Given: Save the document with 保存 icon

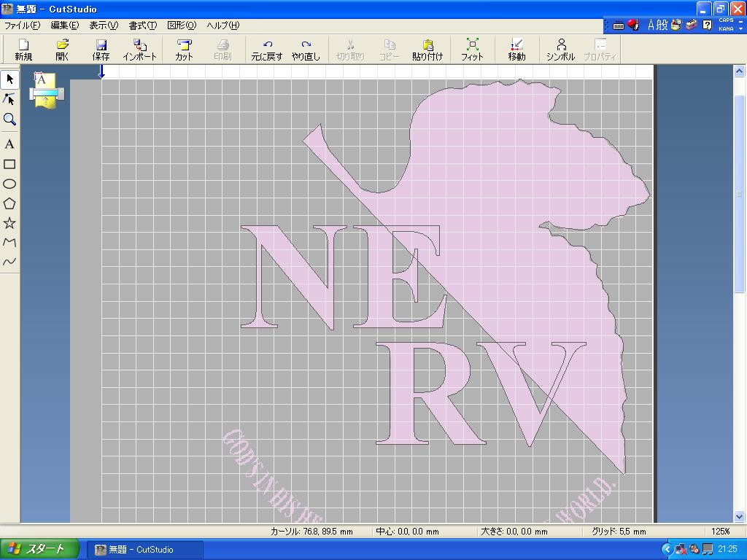Looking at the screenshot, I should [x=101, y=50].
